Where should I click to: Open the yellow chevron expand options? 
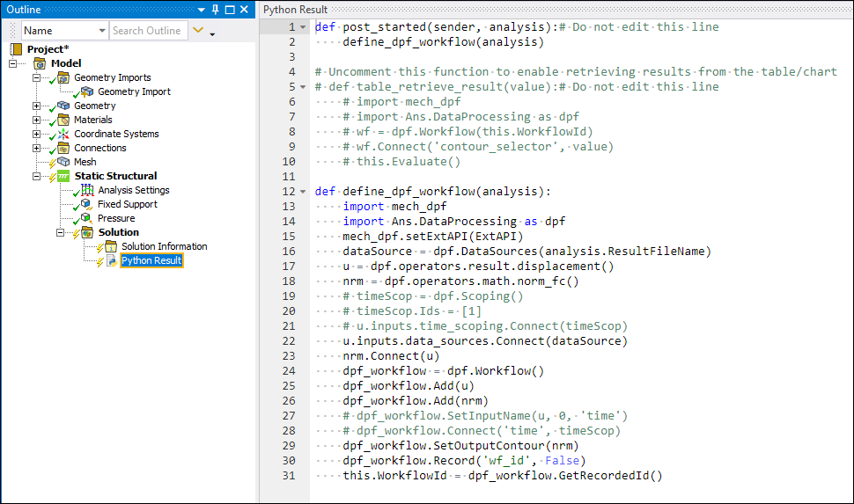(x=198, y=31)
